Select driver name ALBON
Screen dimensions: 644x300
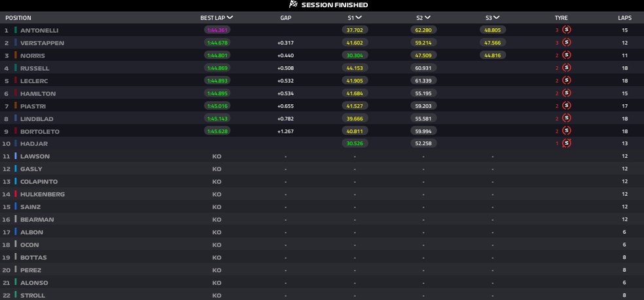pyautogui.click(x=31, y=232)
